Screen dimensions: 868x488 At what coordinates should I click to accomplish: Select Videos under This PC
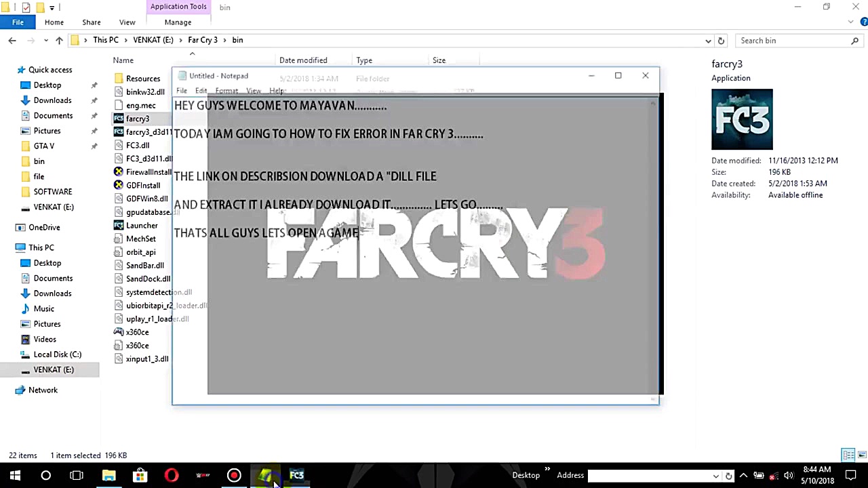click(45, 339)
